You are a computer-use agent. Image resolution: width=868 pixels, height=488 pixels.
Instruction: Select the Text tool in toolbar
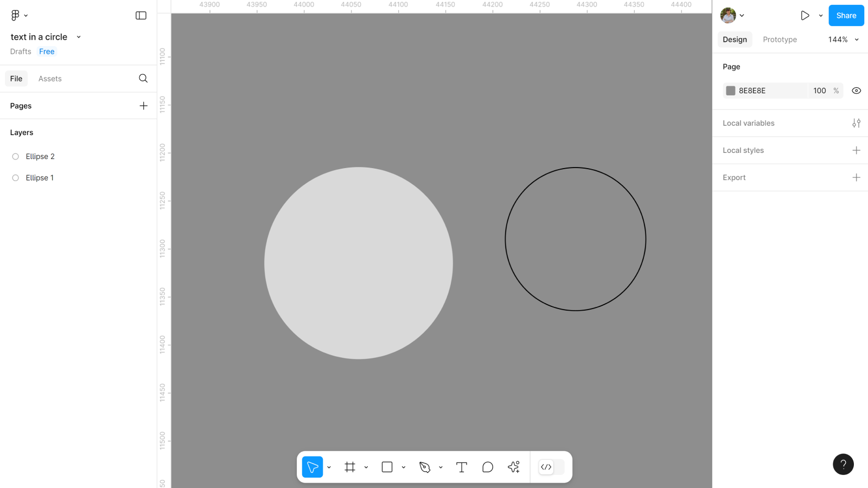point(462,467)
